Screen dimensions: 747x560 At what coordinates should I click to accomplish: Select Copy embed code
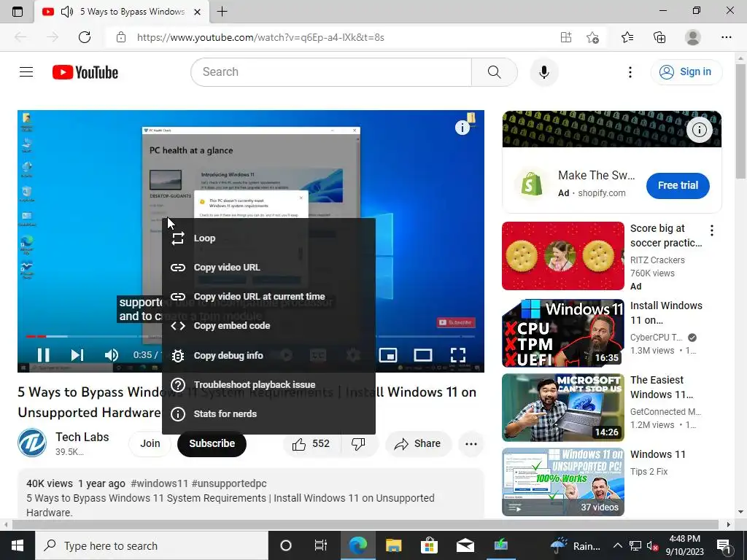pyautogui.click(x=268, y=326)
